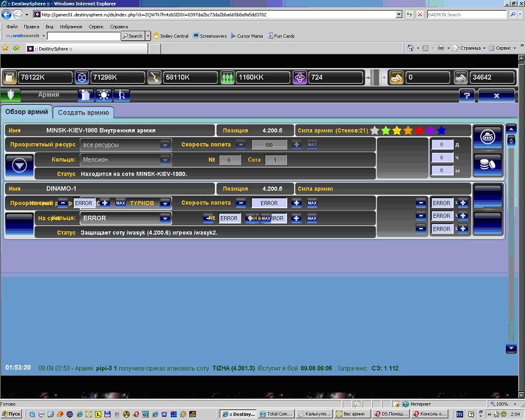Increase DINAMO-1 flight speed with plus button
The width and height of the screenshot is (525, 420).
[x=296, y=203]
